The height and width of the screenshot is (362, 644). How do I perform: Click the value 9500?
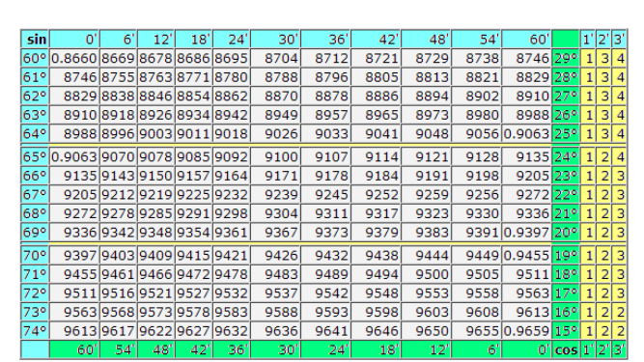coord(426,274)
